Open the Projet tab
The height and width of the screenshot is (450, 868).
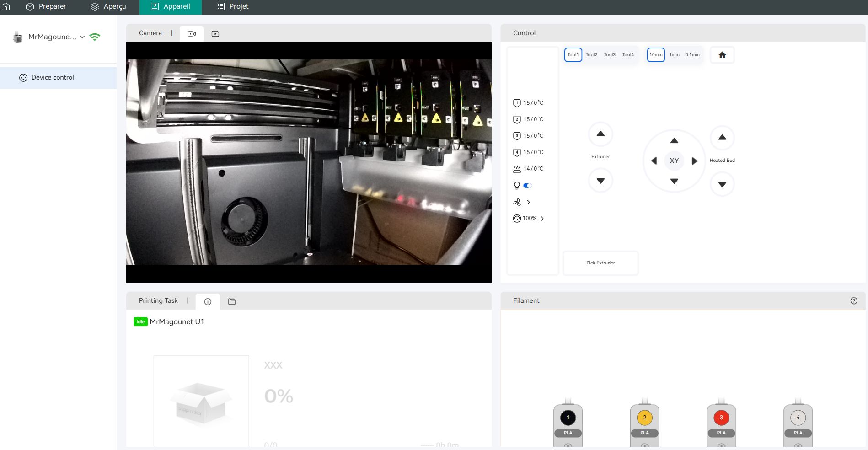coord(232,6)
